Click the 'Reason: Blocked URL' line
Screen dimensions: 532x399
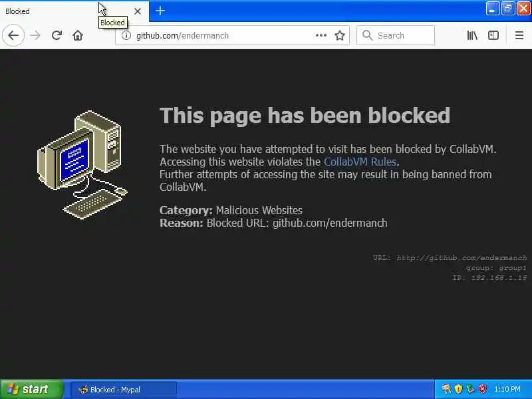pyautogui.click(x=273, y=223)
